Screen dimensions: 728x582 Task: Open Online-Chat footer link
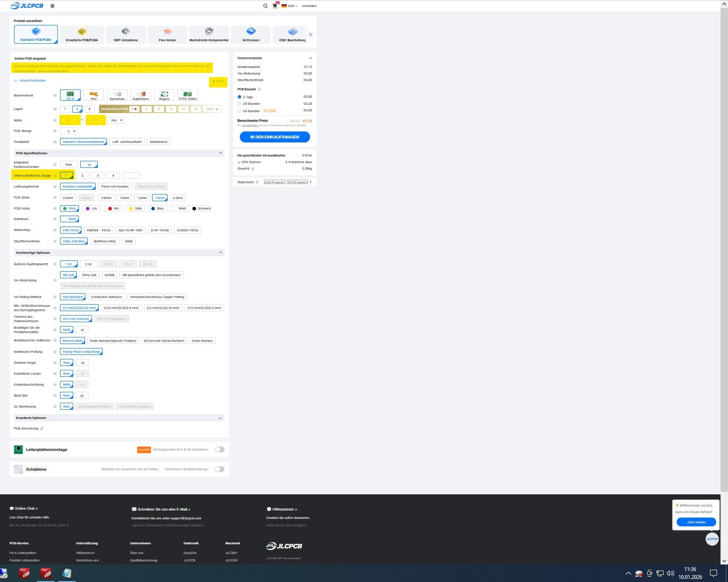[24, 508]
